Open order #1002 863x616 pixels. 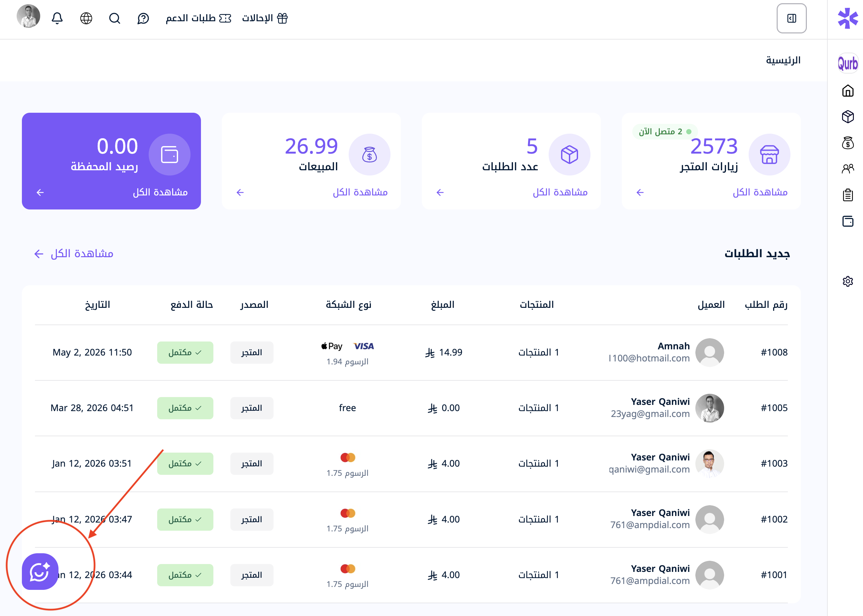pos(774,519)
